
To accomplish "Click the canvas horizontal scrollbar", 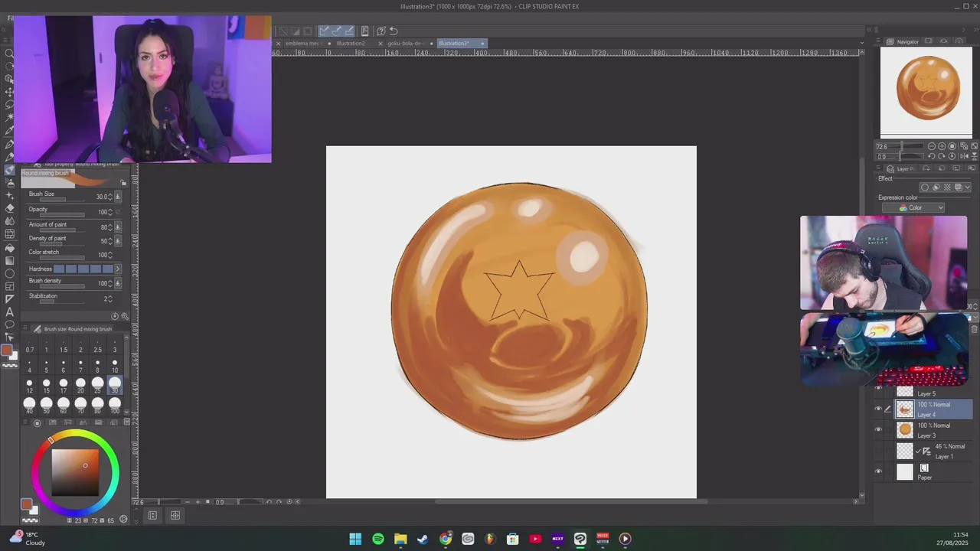I will pyautogui.click(x=571, y=502).
